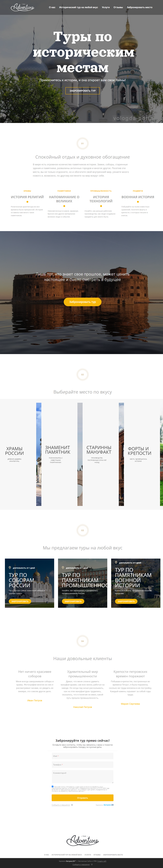Viewport: 163px width, 868px height.
Task: Click the НАПОМИНАНИЕ О ВЕЛИКИХ heading
Action: pyautogui.click(x=64, y=199)
